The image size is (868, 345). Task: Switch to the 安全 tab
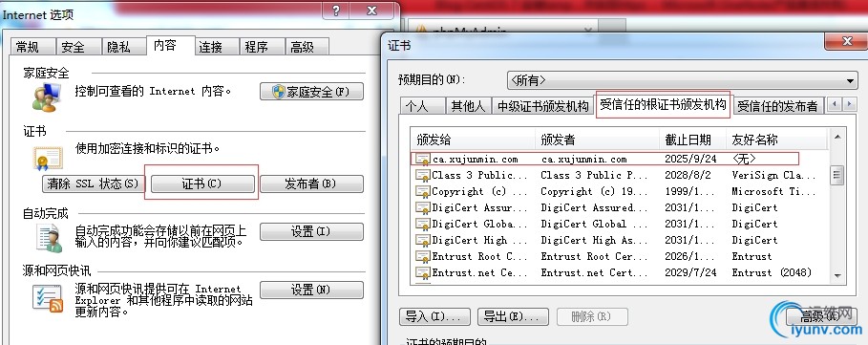(x=78, y=47)
